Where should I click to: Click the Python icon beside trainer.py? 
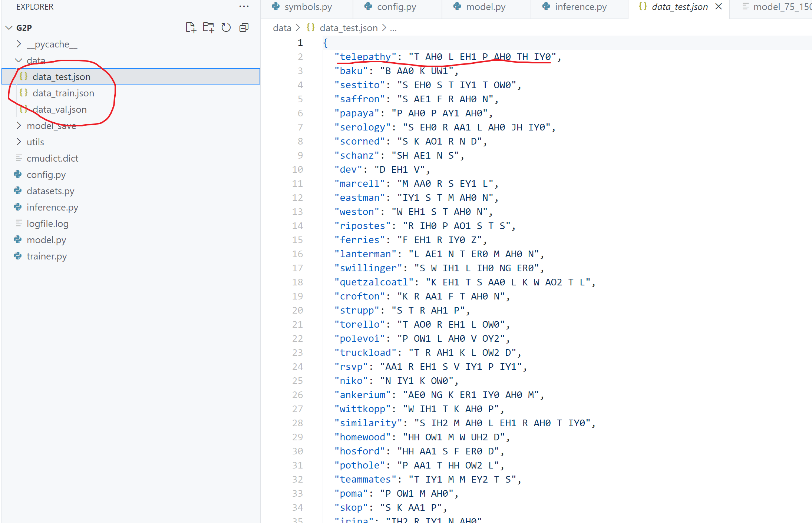[18, 256]
